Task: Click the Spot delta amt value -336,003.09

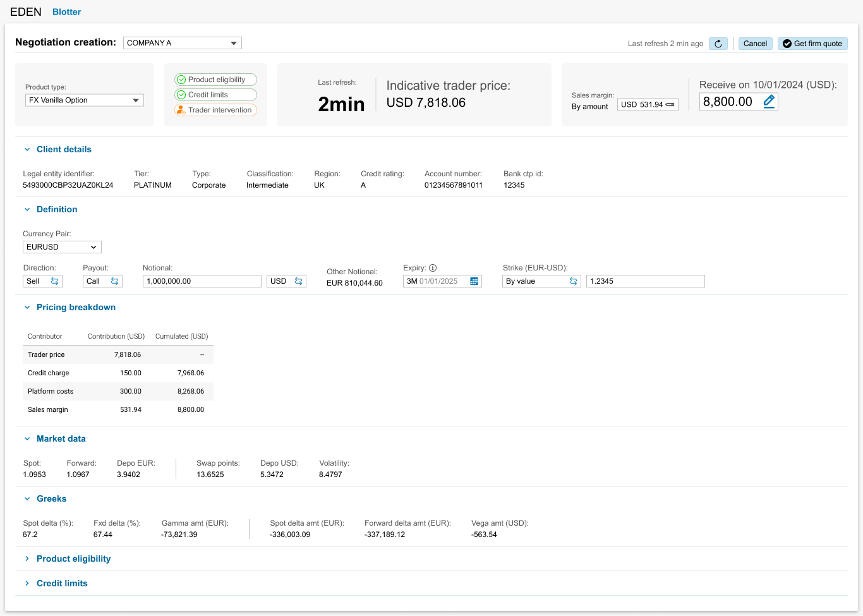Action: 290,534
